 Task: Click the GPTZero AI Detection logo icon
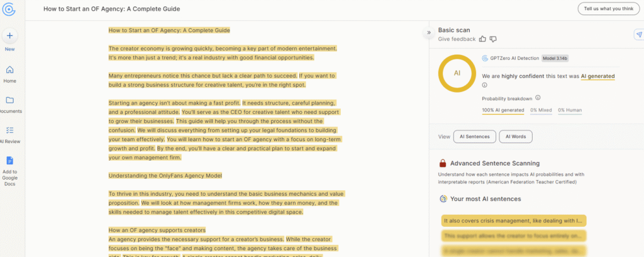[x=485, y=59]
